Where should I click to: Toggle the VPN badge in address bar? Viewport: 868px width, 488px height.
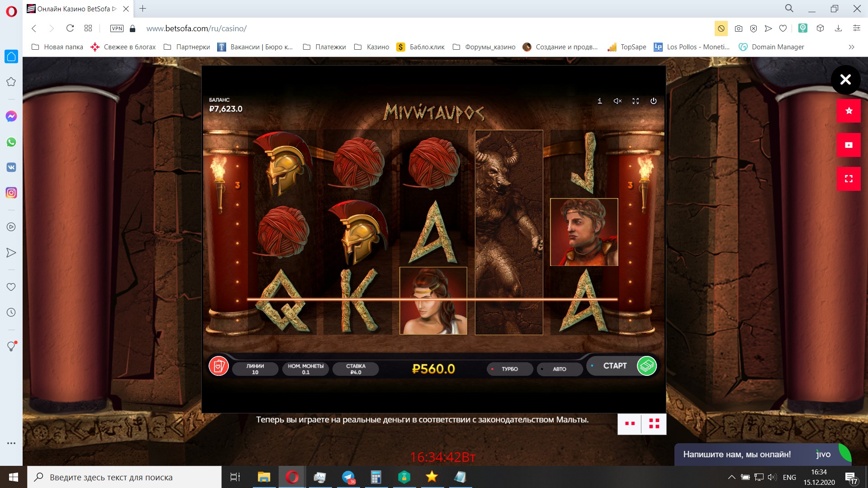click(117, 28)
